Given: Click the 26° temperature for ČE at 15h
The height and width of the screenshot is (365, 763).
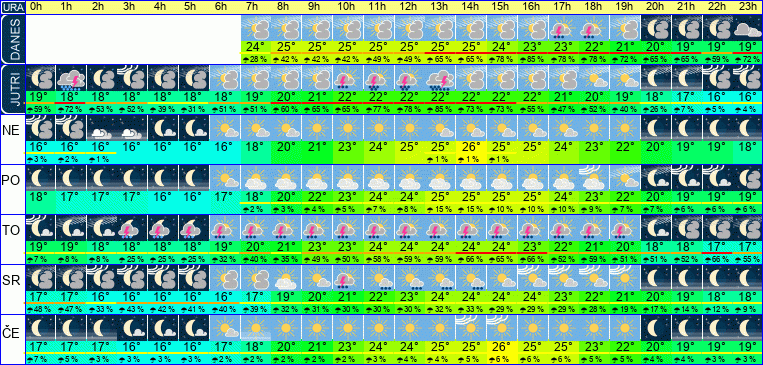Looking at the screenshot, I should click(501, 347).
